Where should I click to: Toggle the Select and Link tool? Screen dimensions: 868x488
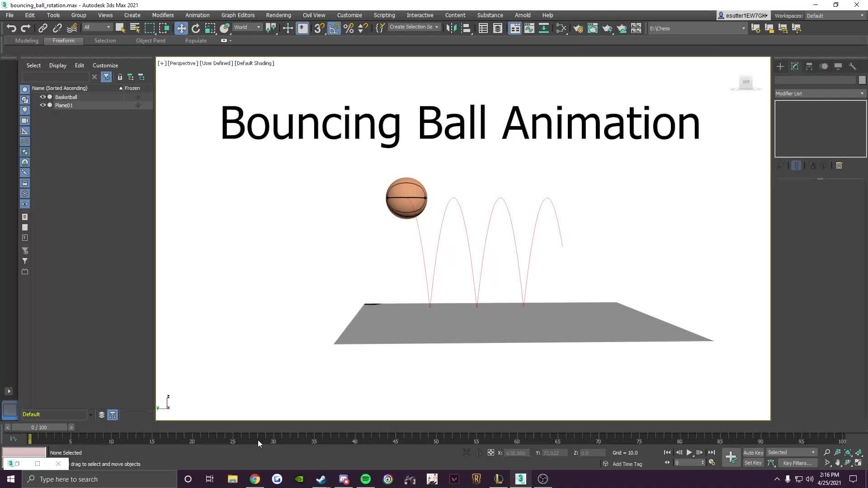pyautogui.click(x=43, y=28)
